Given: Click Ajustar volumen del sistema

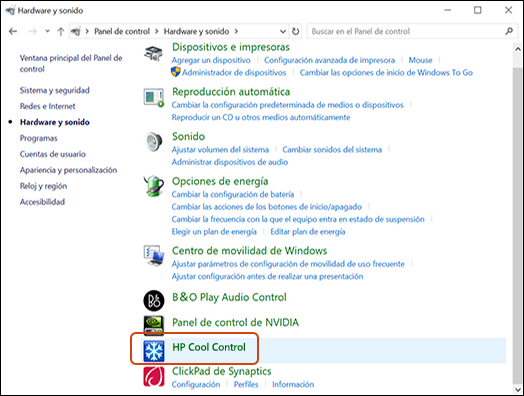Looking at the screenshot, I should pyautogui.click(x=220, y=150).
